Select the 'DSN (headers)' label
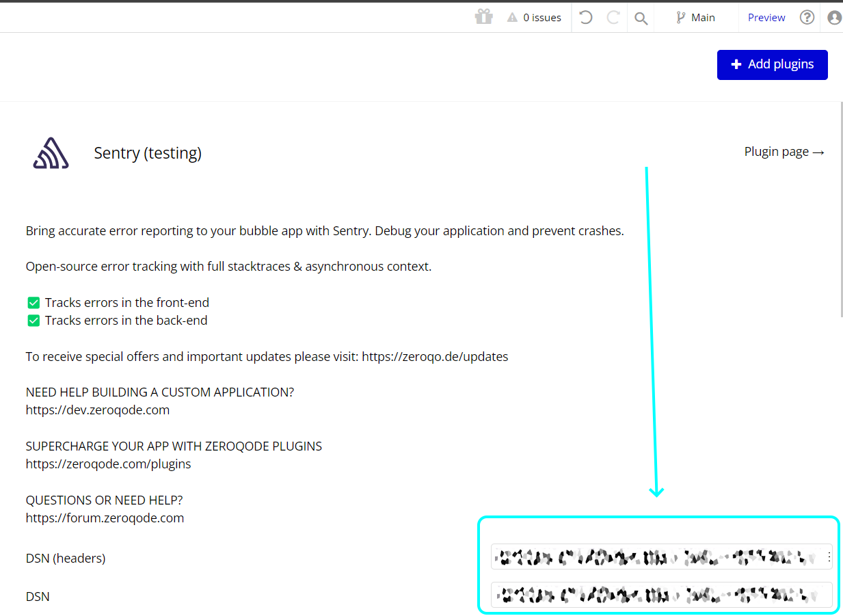Screen dimensions: 843x616 click(66, 559)
